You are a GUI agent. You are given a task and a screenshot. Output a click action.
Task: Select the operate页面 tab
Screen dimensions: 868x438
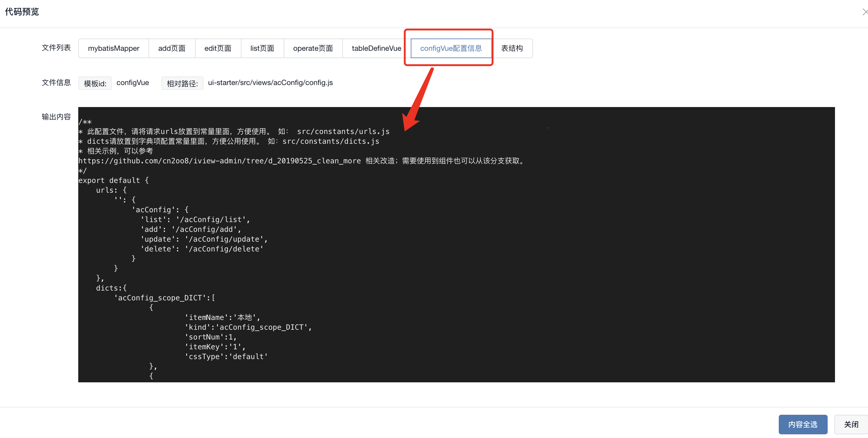[x=313, y=48]
